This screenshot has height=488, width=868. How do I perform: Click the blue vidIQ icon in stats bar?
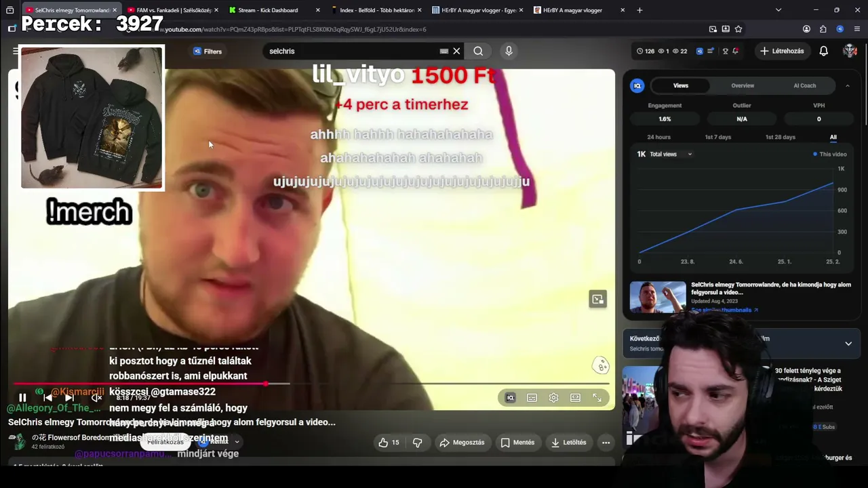pos(700,51)
